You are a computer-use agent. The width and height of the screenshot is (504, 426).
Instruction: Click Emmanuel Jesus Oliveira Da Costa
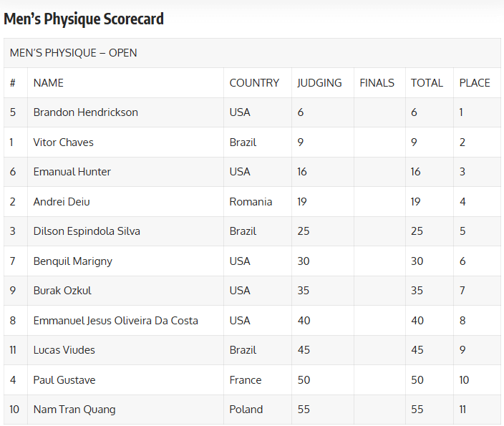click(116, 321)
